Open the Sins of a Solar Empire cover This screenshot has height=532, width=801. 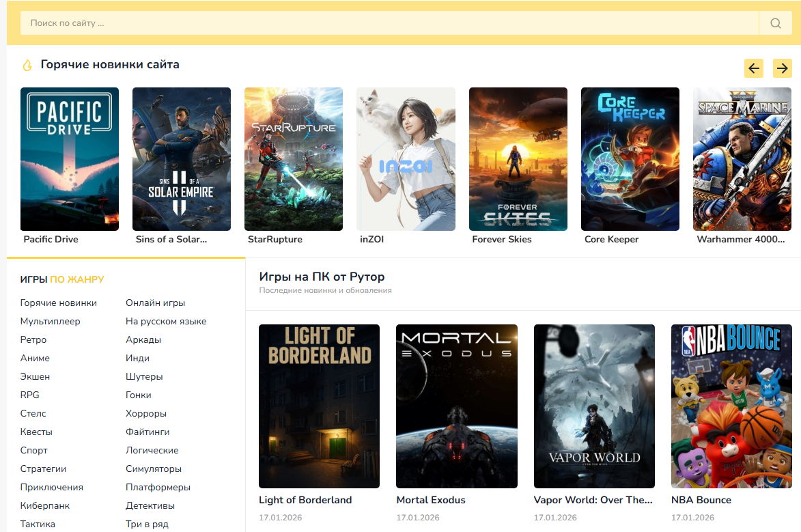tap(182, 159)
